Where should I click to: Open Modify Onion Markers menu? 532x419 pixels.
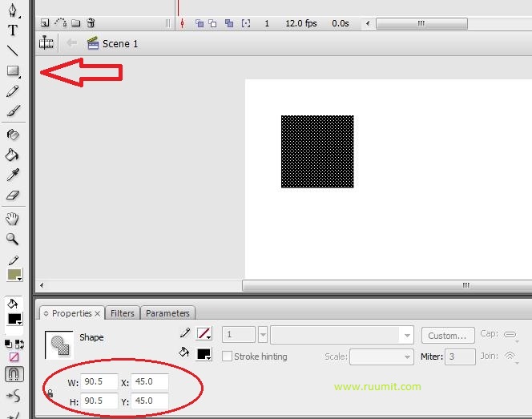pyautogui.click(x=246, y=23)
